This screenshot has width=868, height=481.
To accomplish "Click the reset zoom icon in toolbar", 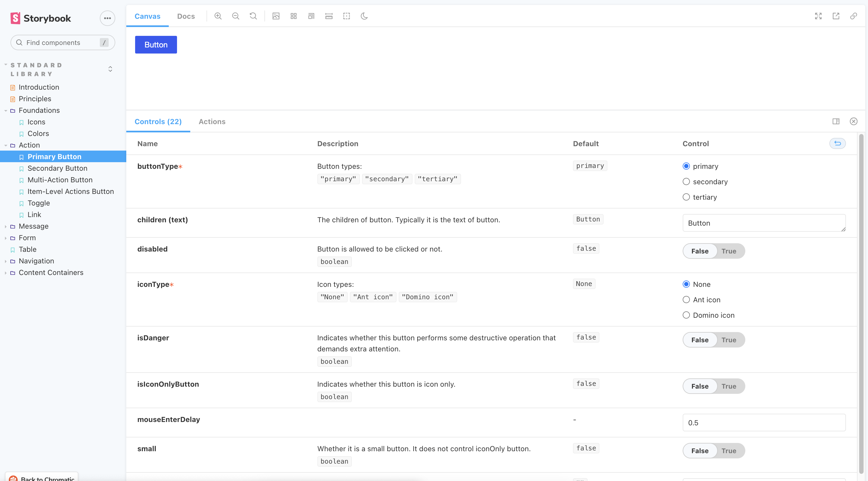I will click(253, 16).
